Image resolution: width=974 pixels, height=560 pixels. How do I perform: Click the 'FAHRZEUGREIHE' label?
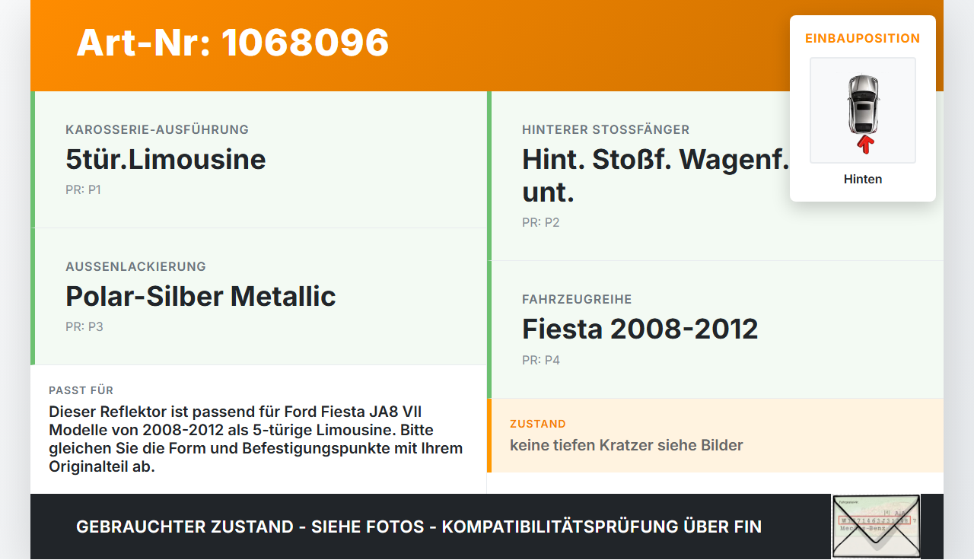577,299
